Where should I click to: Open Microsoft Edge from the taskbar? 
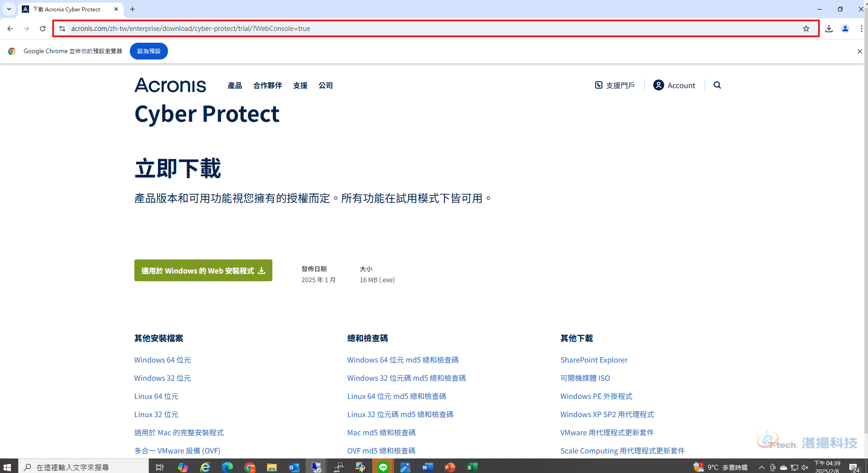pyautogui.click(x=227, y=467)
